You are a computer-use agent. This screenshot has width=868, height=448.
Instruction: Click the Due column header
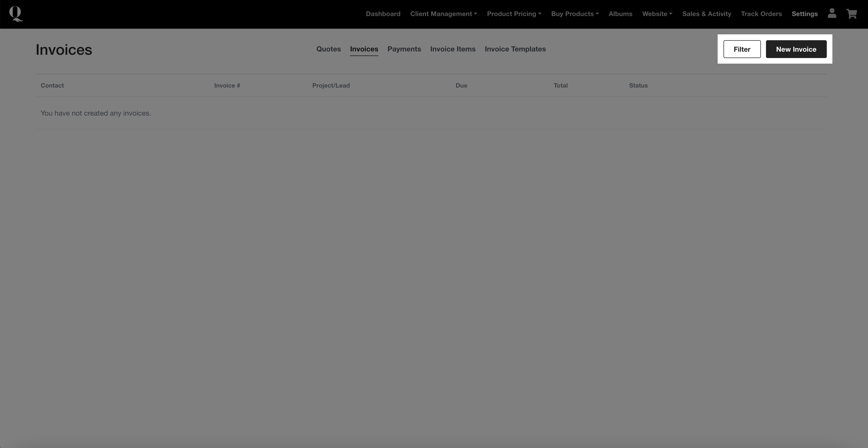[x=461, y=86]
